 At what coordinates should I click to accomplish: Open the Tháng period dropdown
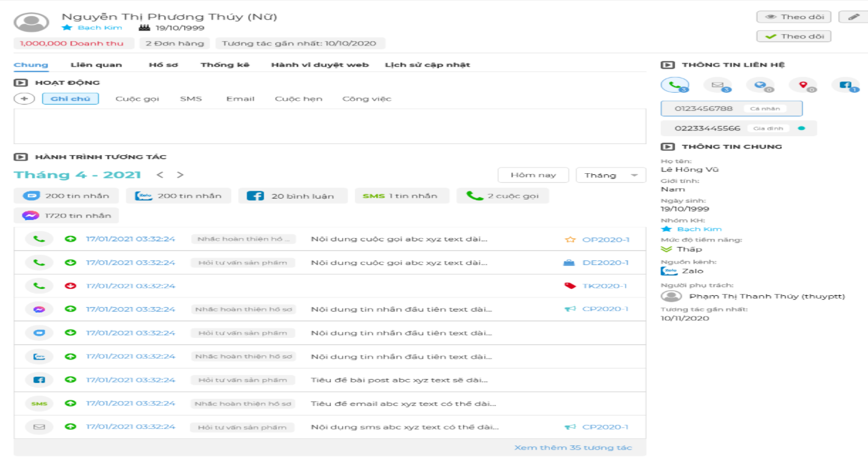click(611, 175)
